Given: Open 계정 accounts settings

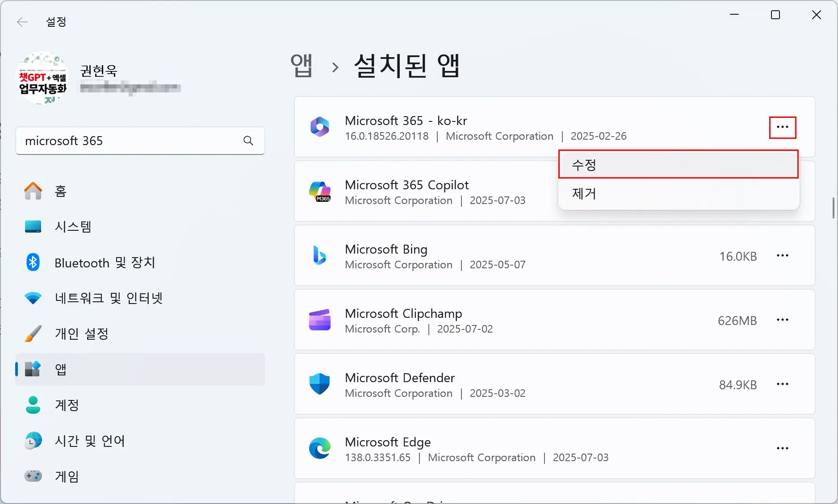Looking at the screenshot, I should pyautogui.click(x=140, y=405).
